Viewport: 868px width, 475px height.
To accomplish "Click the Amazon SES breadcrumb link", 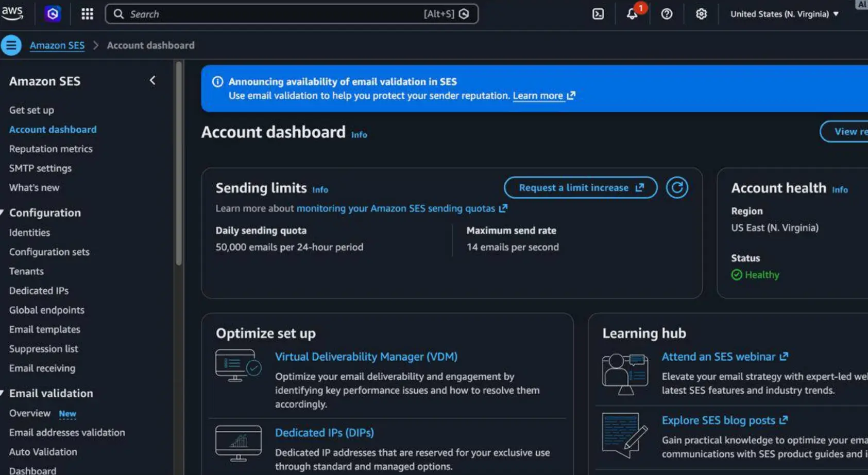I will (x=57, y=45).
